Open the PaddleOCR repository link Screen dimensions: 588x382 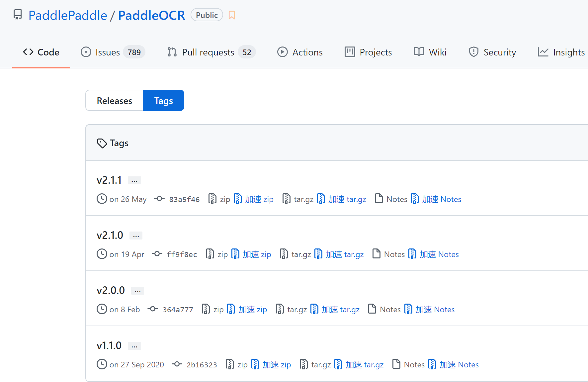(x=151, y=15)
